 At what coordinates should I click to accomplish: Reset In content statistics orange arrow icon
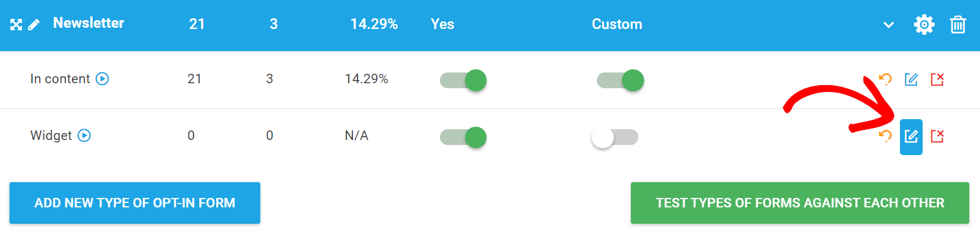pos(885,79)
